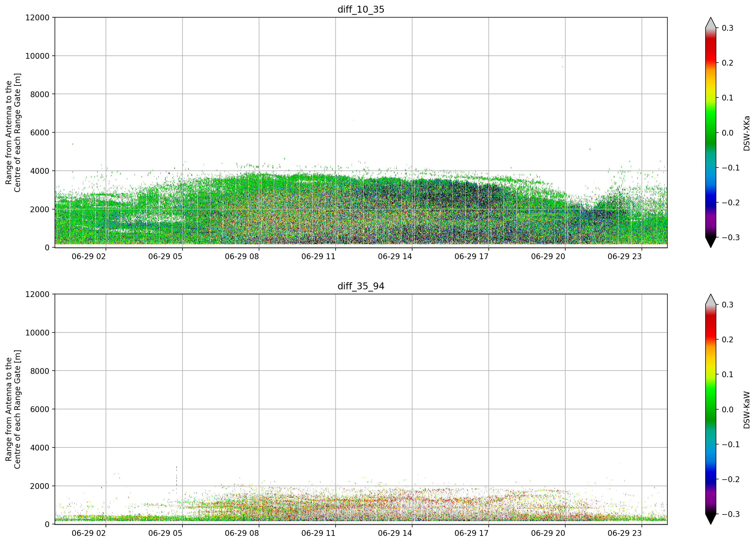Click the −0.2 tick on DSW-KaW colorbar
The height and width of the screenshot is (543, 756).
[x=731, y=479]
